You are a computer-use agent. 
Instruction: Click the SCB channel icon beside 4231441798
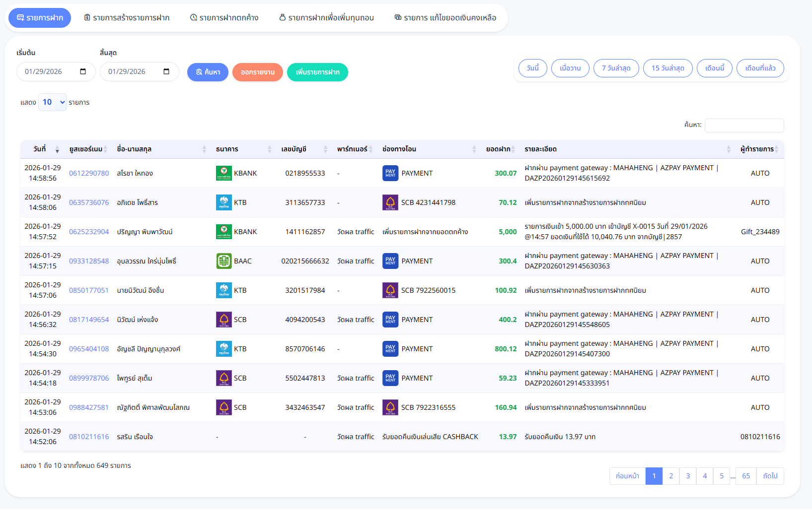390,202
